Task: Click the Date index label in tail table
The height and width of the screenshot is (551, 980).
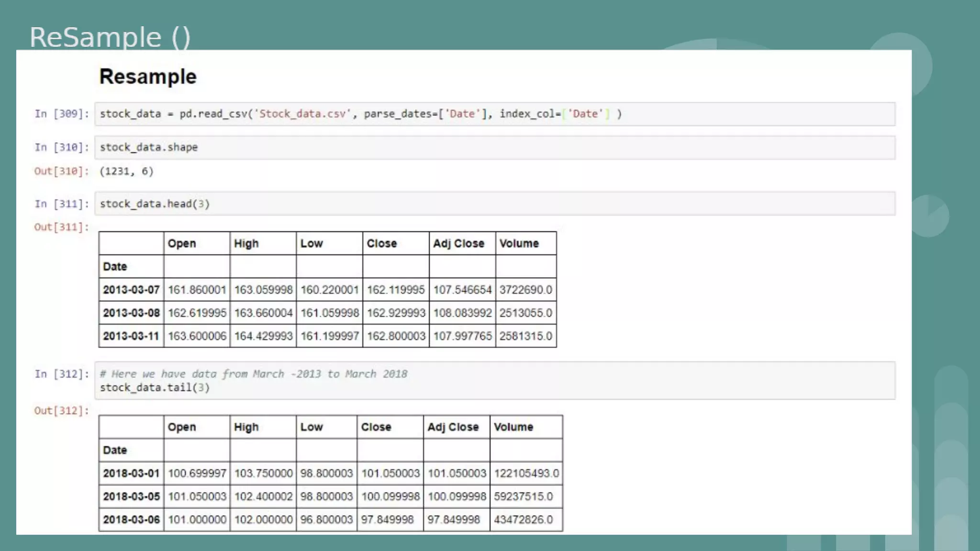Action: coord(115,450)
